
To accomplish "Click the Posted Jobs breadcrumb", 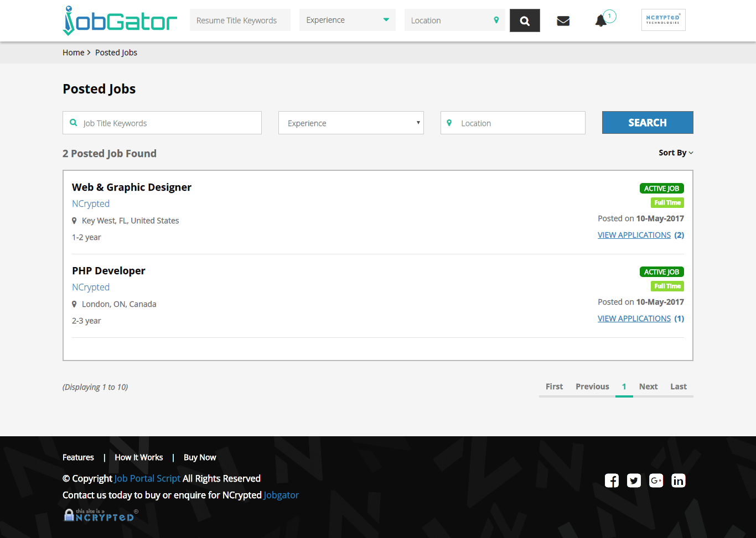I will [116, 53].
